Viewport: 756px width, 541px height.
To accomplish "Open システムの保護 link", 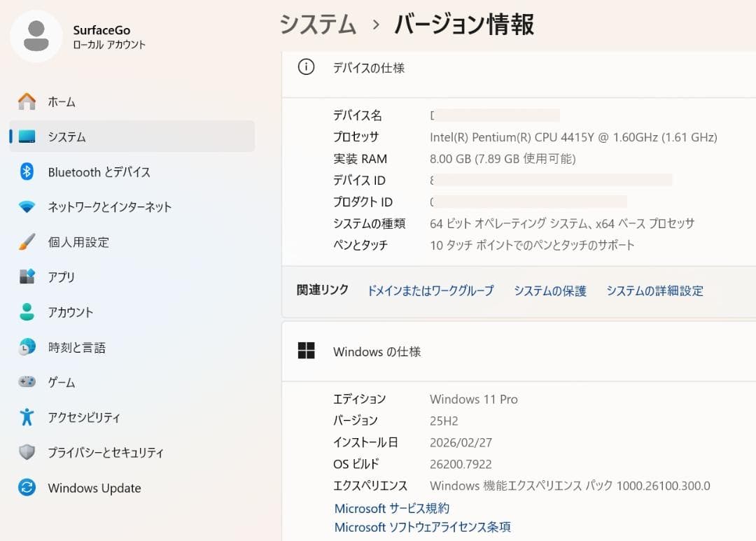I will pos(550,290).
